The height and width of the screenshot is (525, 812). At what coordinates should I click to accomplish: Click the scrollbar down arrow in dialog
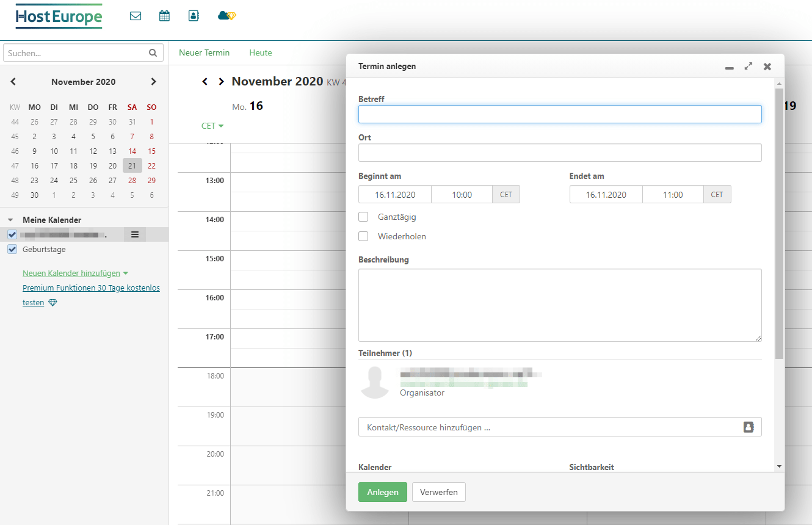779,466
